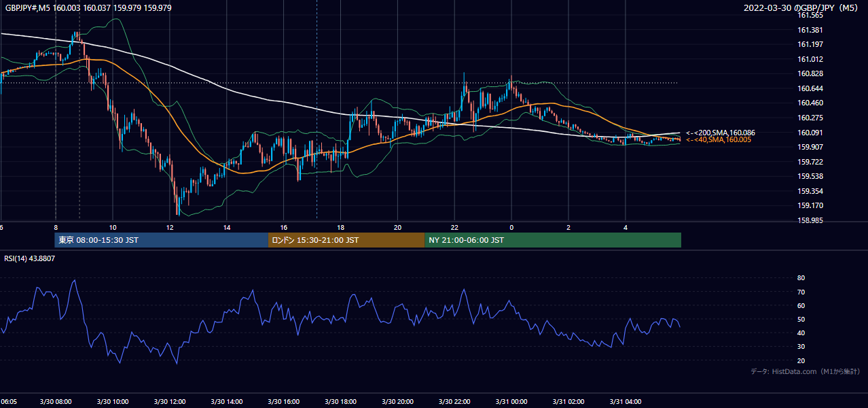
Task: Click the 3/30 22:00 time axis label
Action: tap(455, 401)
